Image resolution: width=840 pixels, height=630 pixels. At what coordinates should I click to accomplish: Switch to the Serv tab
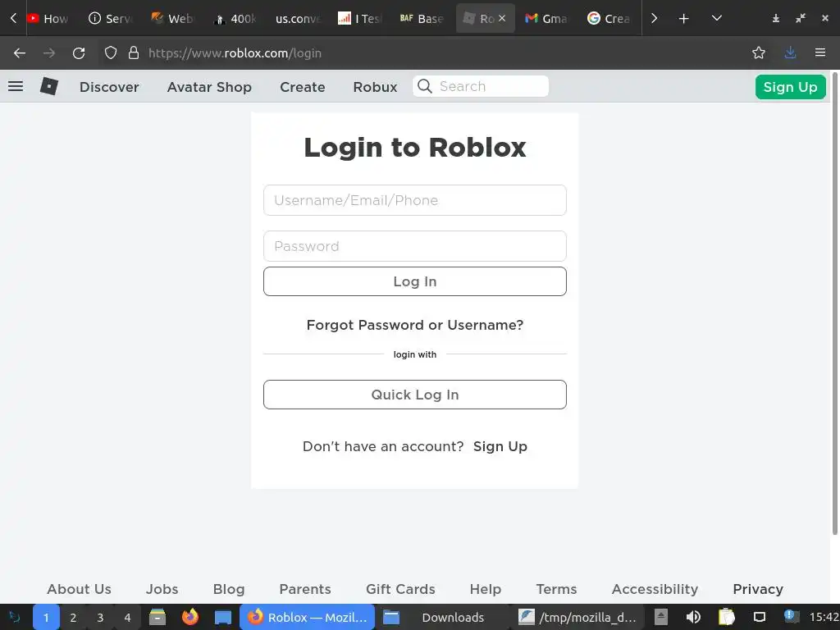pyautogui.click(x=111, y=19)
